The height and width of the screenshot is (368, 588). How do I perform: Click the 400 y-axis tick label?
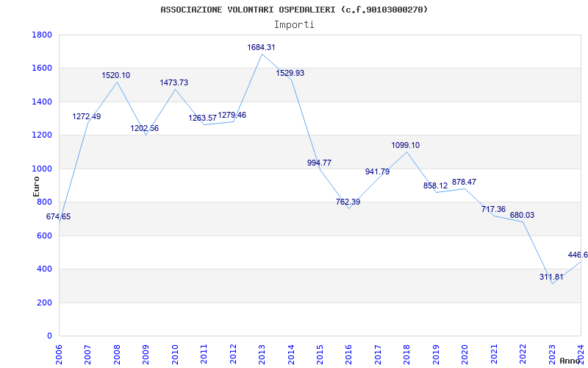pyautogui.click(x=44, y=269)
